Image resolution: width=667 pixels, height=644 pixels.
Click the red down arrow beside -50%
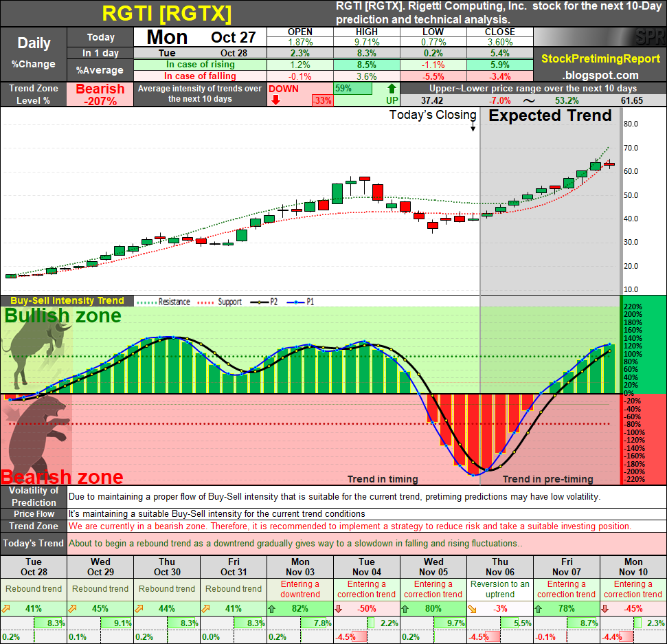tap(339, 609)
